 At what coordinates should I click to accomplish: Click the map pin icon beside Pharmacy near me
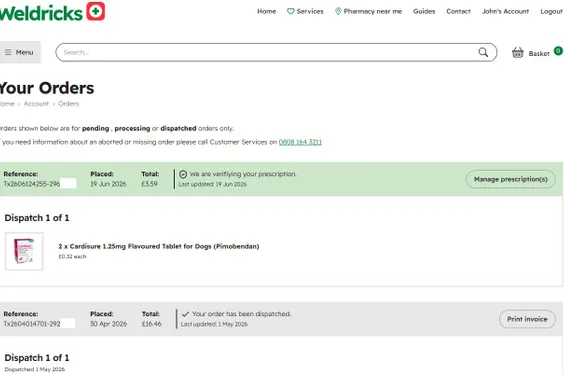[x=338, y=12]
